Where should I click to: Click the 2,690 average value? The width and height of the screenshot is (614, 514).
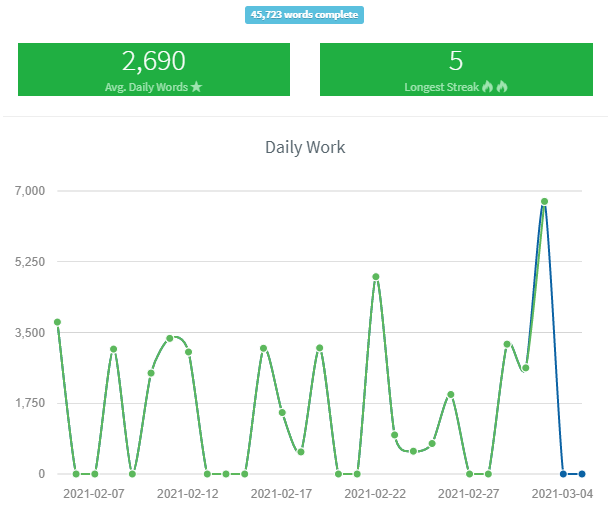[154, 61]
